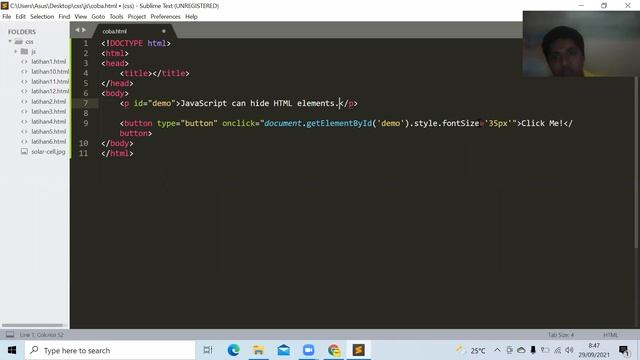Go to previous tab with left arrow

77,30
